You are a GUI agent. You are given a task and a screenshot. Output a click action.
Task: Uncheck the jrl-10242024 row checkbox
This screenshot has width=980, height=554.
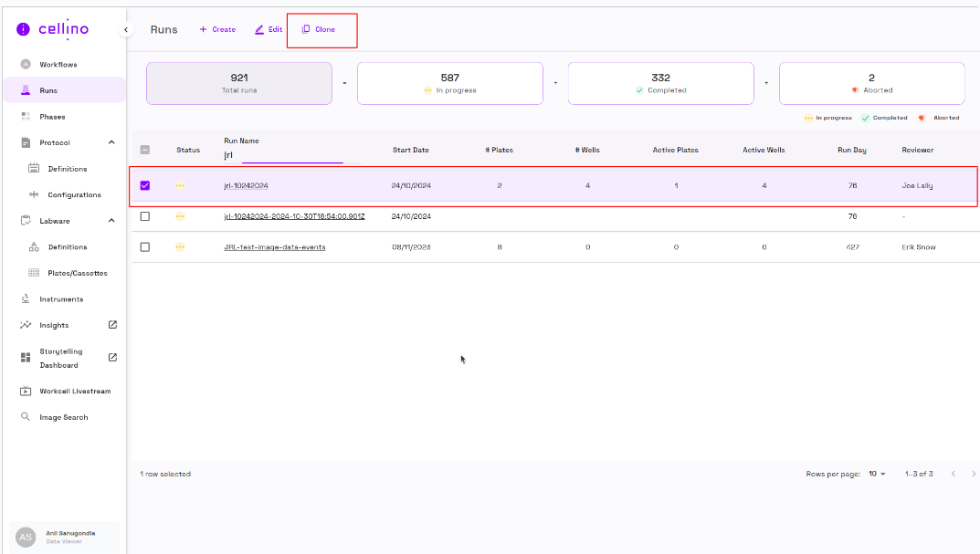(145, 185)
